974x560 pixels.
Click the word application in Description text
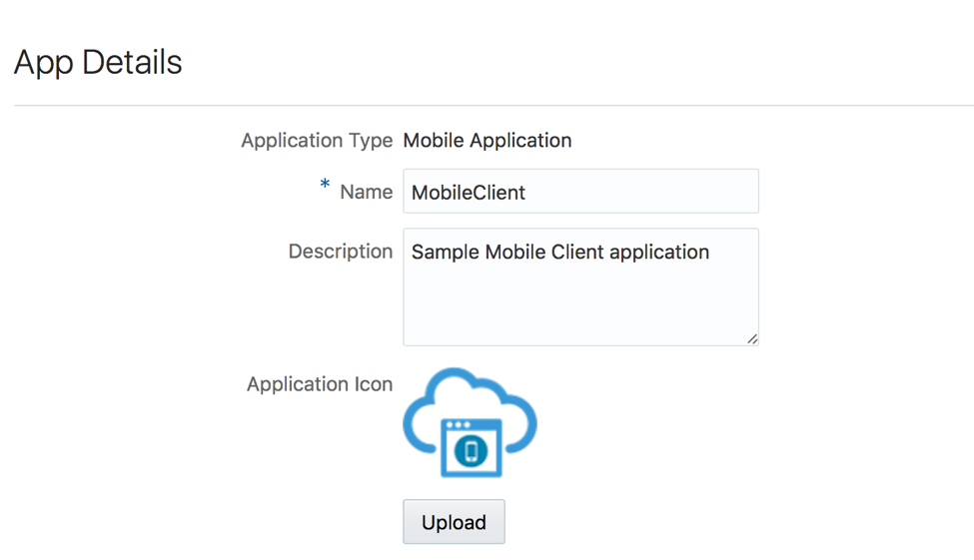tap(659, 253)
